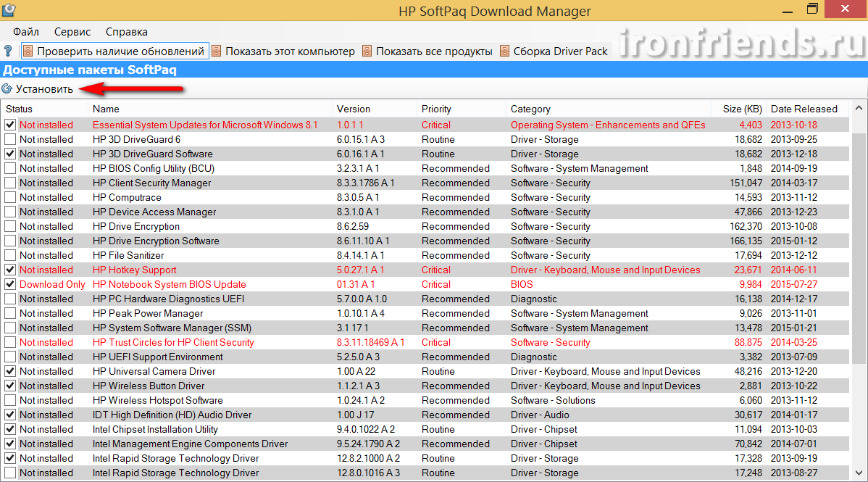Check the HP BIOS Config Utility checkbox
Image resolution: width=868 pixels, height=482 pixels.
click(x=10, y=168)
